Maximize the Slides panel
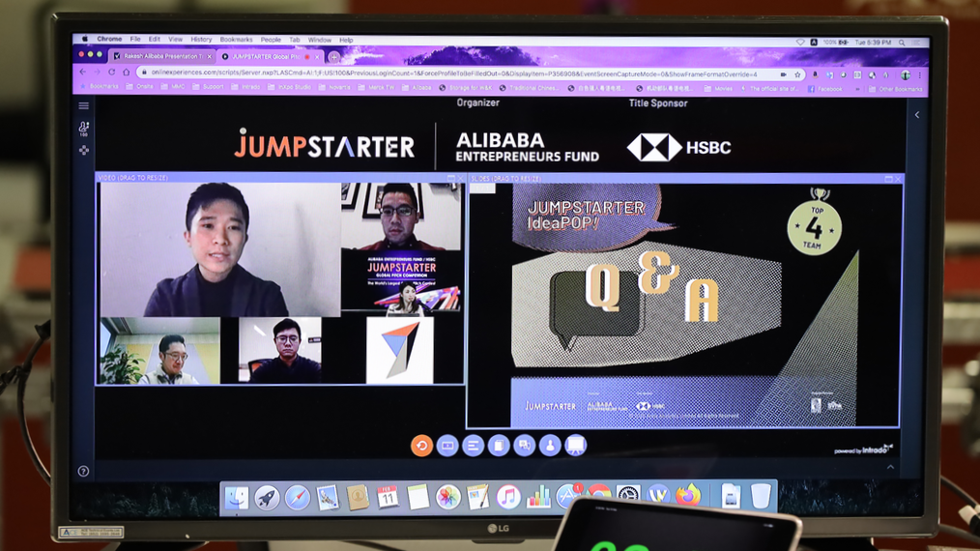The height and width of the screenshot is (551, 980). coord(888,179)
